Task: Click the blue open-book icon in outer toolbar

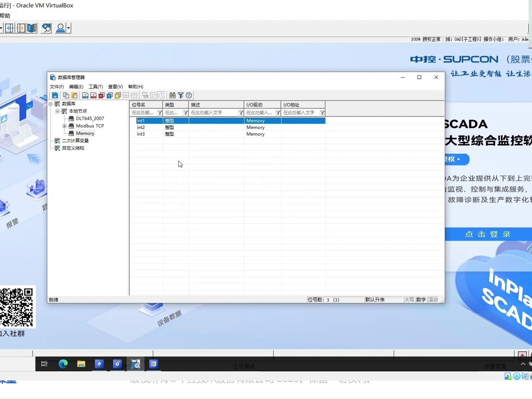Action: pos(32,28)
